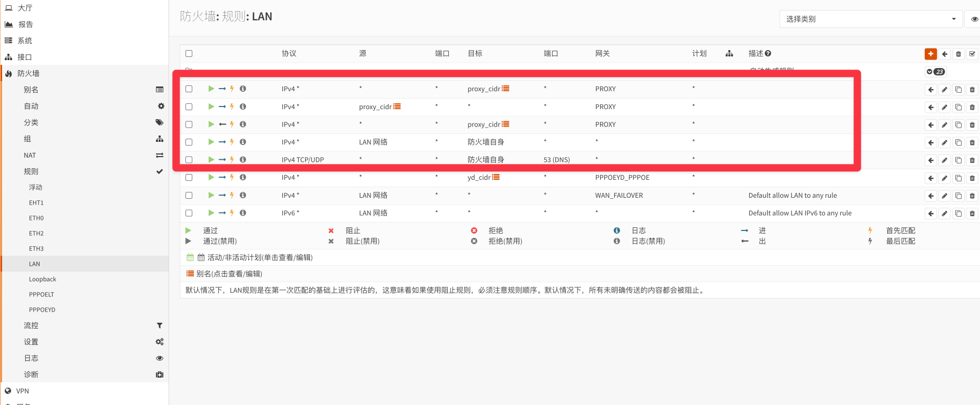Click the inspect eye button beside category selector
Viewport: 980px width, 405px height.
coord(974,19)
